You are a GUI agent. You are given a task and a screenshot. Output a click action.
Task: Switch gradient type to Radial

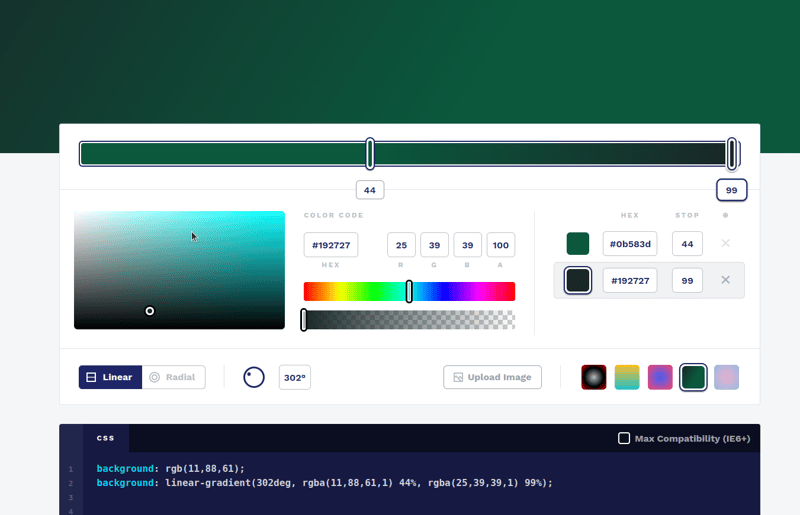(x=173, y=377)
